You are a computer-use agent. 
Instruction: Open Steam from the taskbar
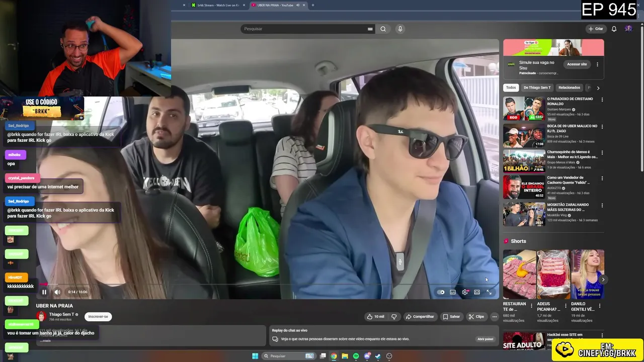coord(378,356)
